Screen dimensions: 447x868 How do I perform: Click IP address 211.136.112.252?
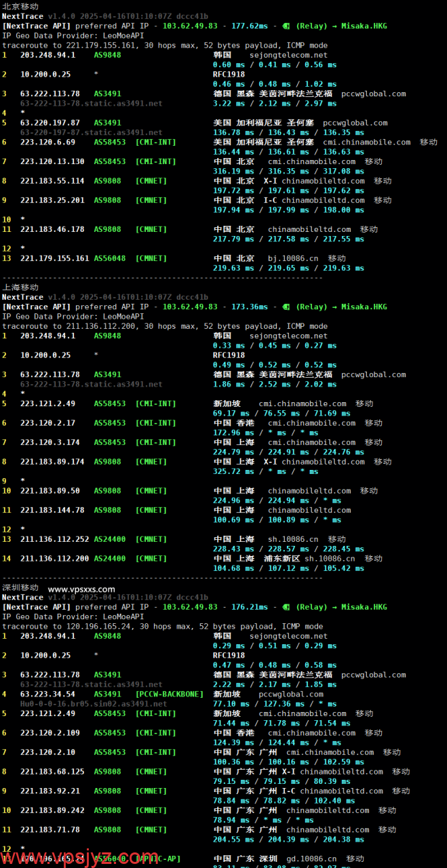(55, 539)
